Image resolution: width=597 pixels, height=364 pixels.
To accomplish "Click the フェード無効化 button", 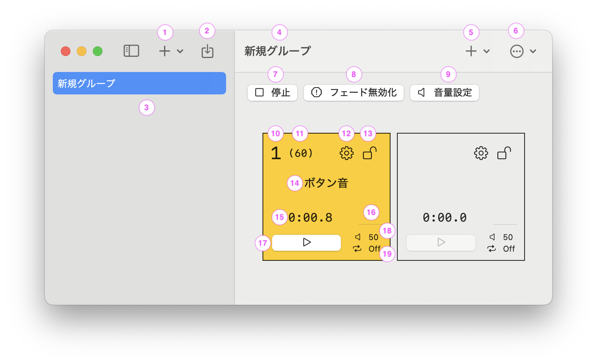I will [354, 93].
